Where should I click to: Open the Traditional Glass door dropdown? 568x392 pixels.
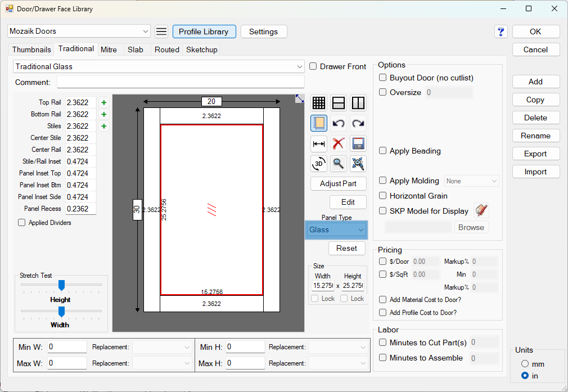[159, 66]
